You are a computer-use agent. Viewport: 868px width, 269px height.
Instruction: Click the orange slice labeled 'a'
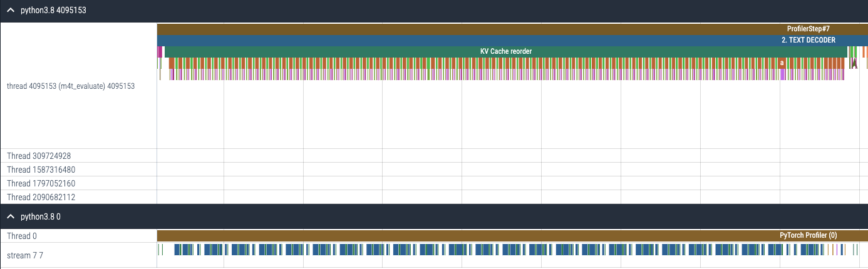point(782,63)
